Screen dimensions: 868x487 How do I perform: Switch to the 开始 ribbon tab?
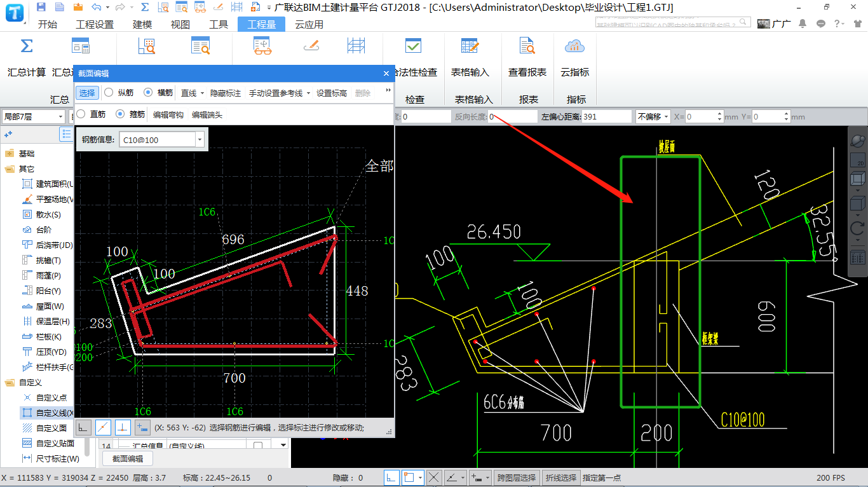[x=48, y=24]
